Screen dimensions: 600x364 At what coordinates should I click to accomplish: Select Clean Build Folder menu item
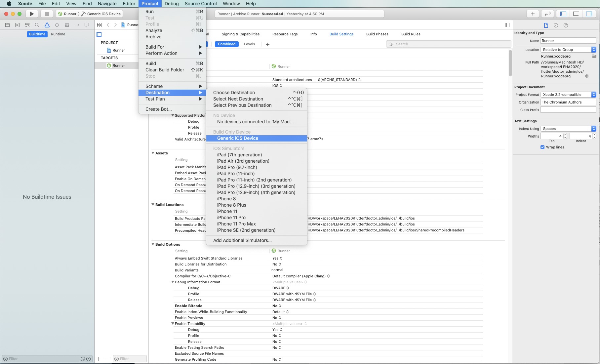(172, 70)
